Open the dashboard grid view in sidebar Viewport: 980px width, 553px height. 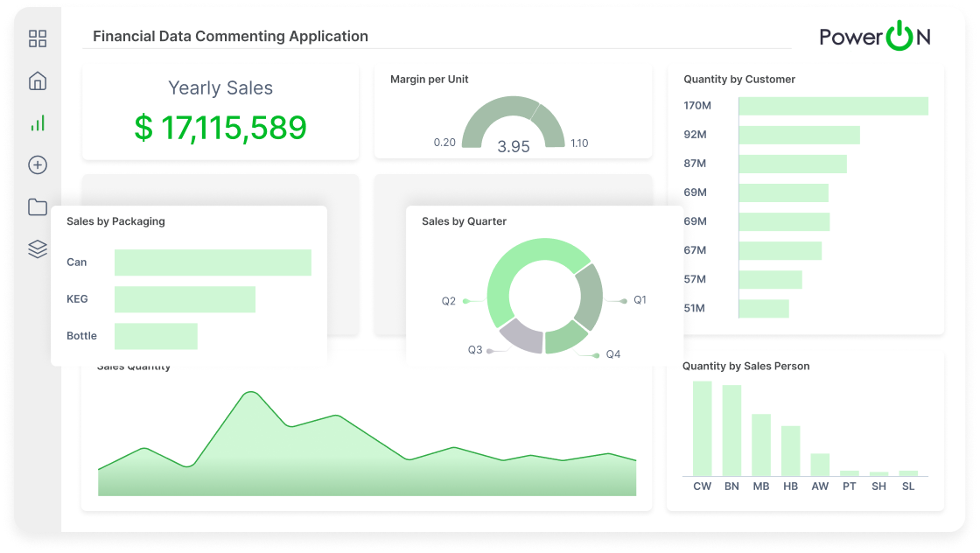coord(37,38)
